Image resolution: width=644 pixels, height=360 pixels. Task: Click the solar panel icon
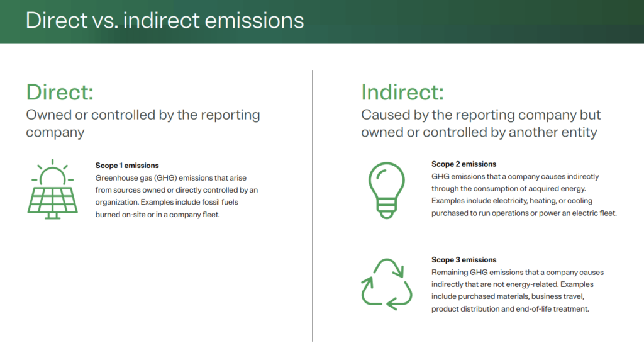point(53,189)
